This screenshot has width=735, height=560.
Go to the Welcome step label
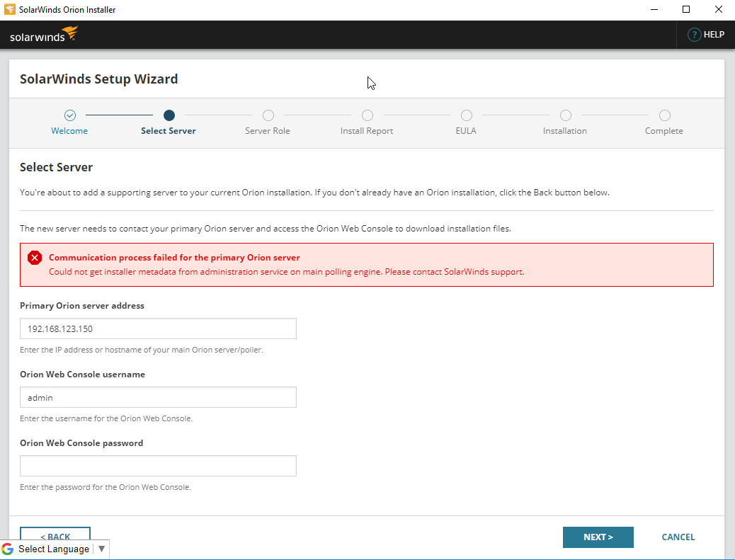pos(69,131)
